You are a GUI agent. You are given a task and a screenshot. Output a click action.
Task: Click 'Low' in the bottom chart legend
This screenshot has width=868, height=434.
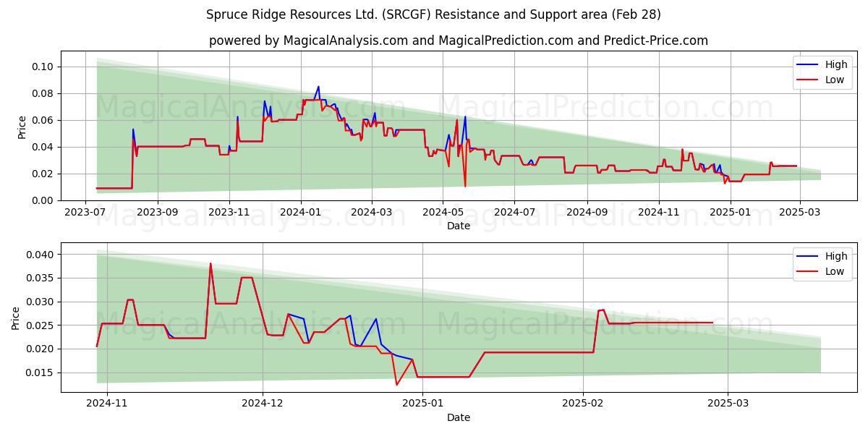click(x=835, y=271)
